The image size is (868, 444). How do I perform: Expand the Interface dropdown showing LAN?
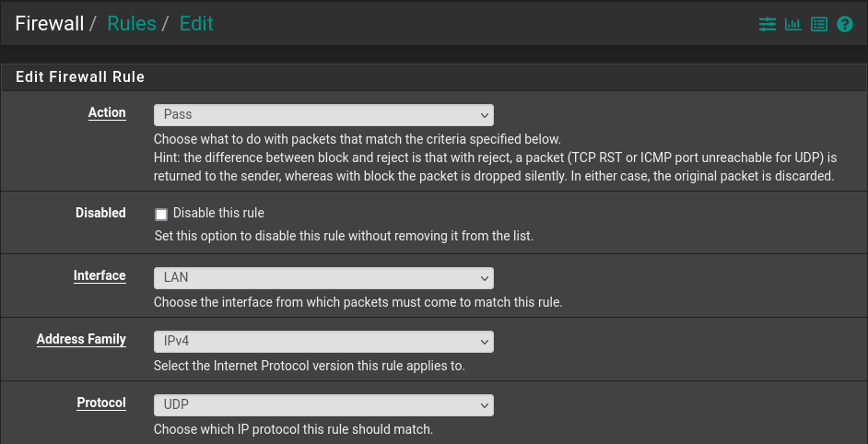click(323, 278)
